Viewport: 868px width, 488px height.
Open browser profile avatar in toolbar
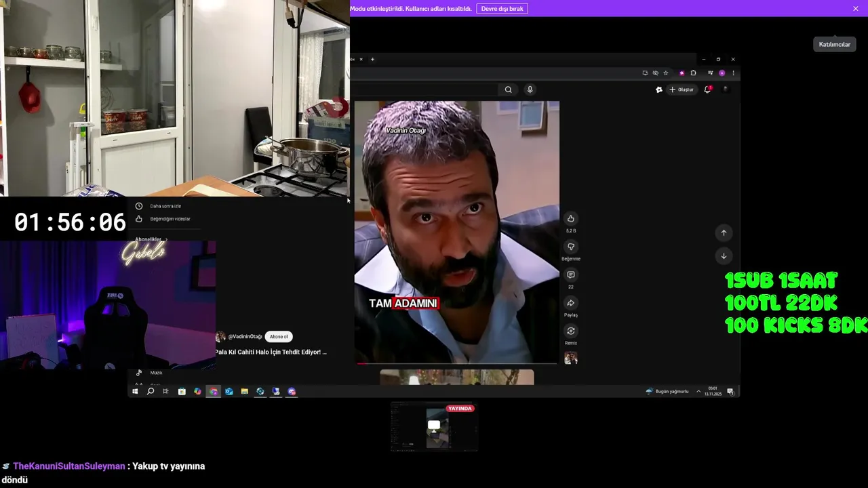click(x=722, y=73)
